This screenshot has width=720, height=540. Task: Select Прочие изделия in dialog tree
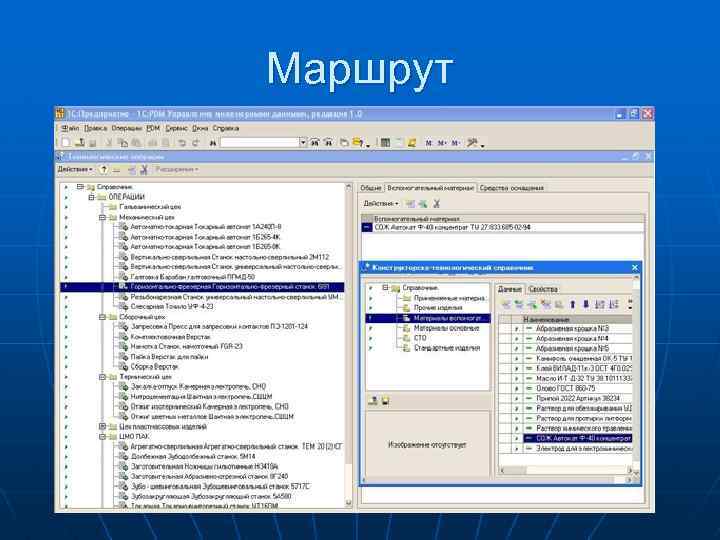(438, 308)
